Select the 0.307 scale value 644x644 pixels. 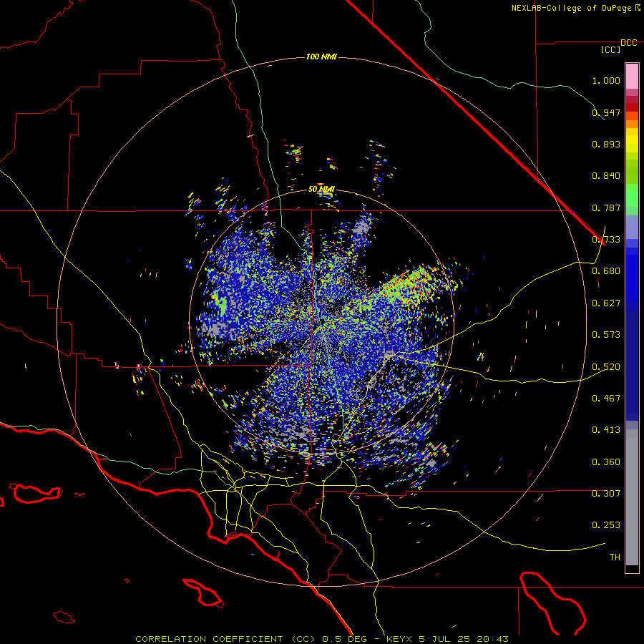(606, 494)
